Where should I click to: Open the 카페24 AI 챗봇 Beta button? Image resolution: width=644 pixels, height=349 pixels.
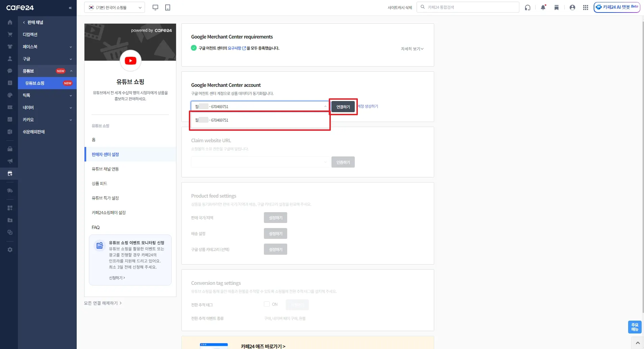(617, 7)
